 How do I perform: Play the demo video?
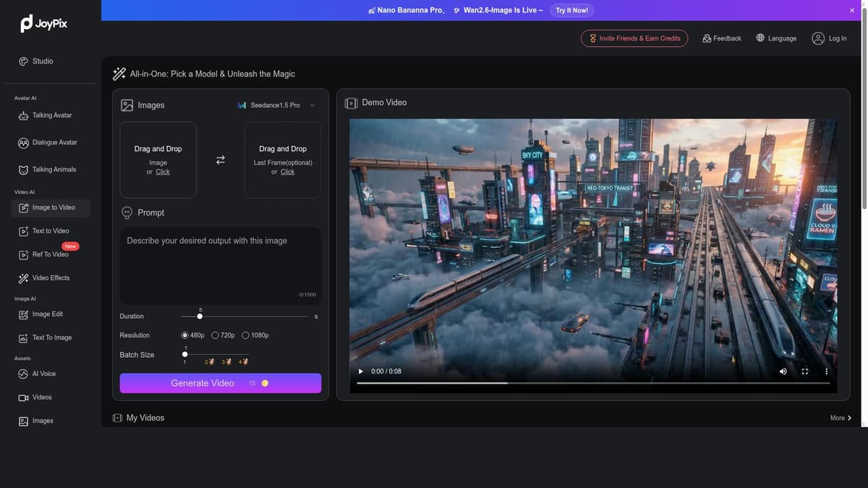(361, 372)
